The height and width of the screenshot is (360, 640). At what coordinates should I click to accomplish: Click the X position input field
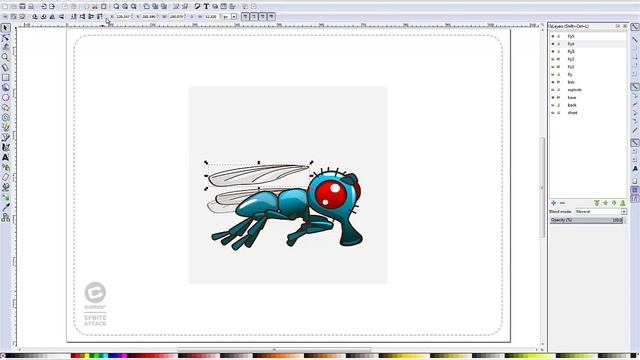[x=123, y=17]
